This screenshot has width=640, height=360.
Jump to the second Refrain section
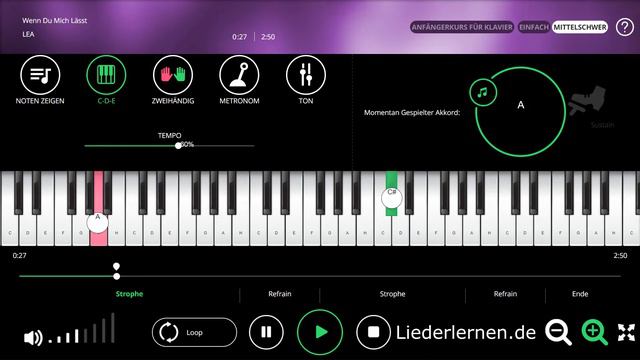coord(505,294)
